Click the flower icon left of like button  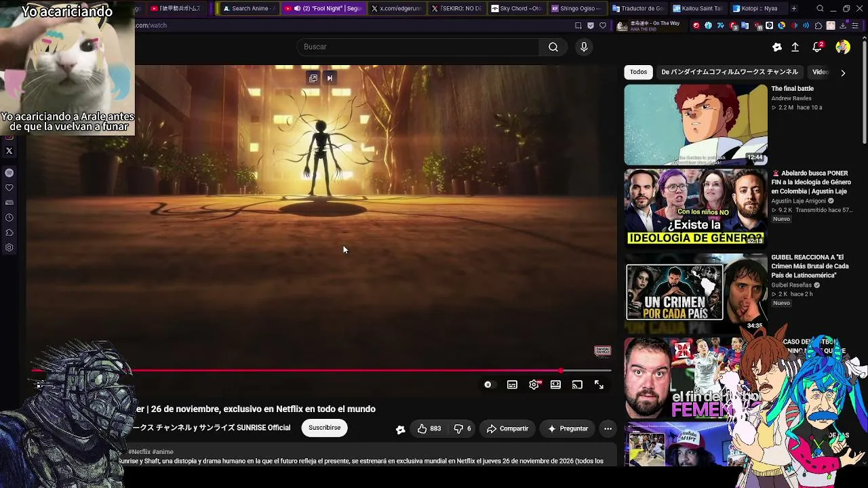[x=401, y=429]
